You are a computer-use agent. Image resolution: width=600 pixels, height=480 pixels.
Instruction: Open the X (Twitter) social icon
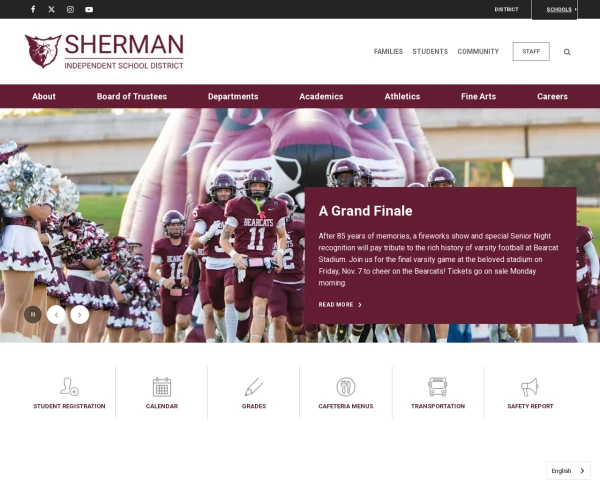click(x=52, y=9)
